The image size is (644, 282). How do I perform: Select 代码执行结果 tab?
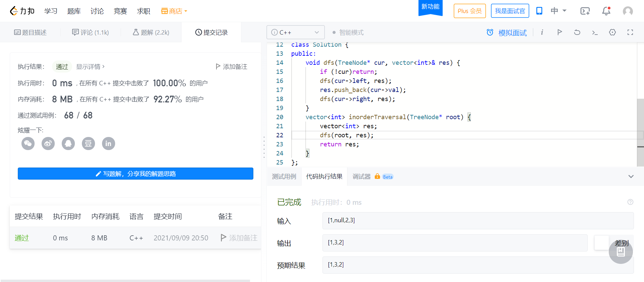point(324,177)
